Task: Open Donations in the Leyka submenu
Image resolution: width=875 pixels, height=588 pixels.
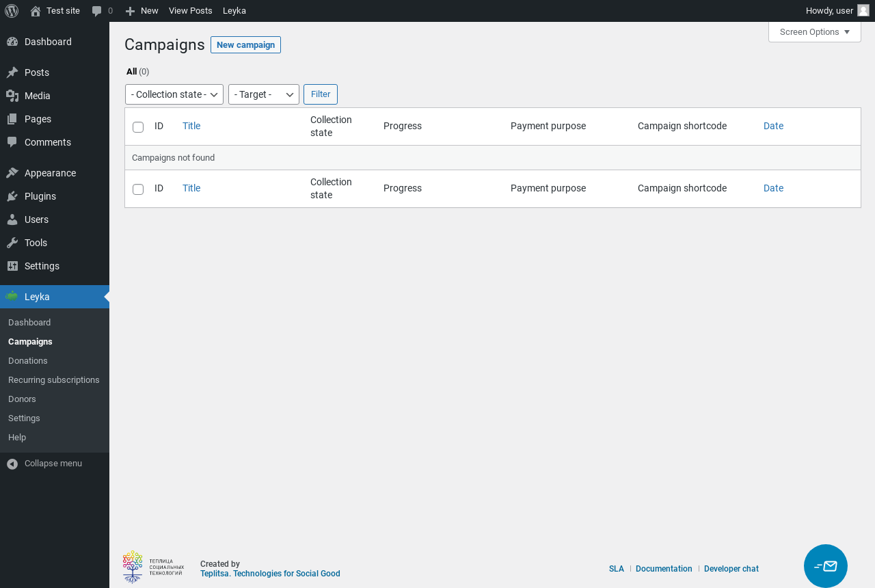Action: tap(28, 360)
